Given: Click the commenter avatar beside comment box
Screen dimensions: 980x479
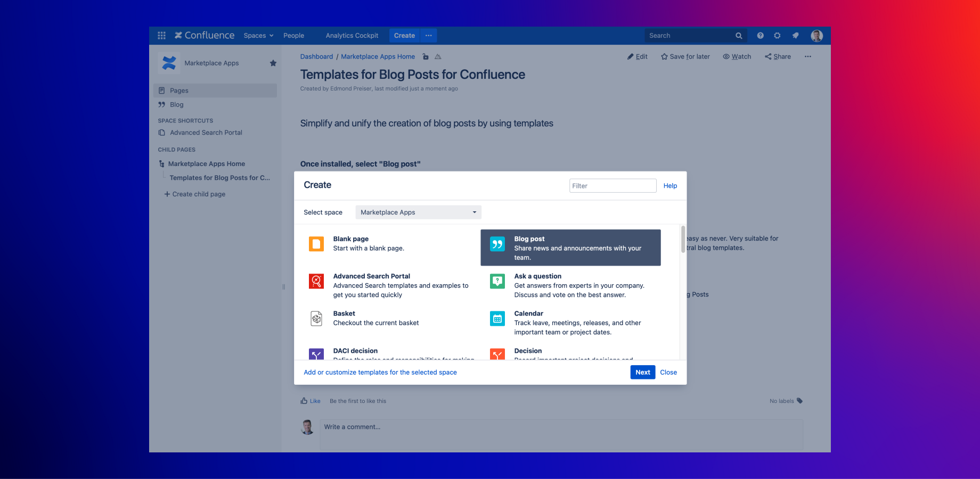Looking at the screenshot, I should pyautogui.click(x=308, y=427).
